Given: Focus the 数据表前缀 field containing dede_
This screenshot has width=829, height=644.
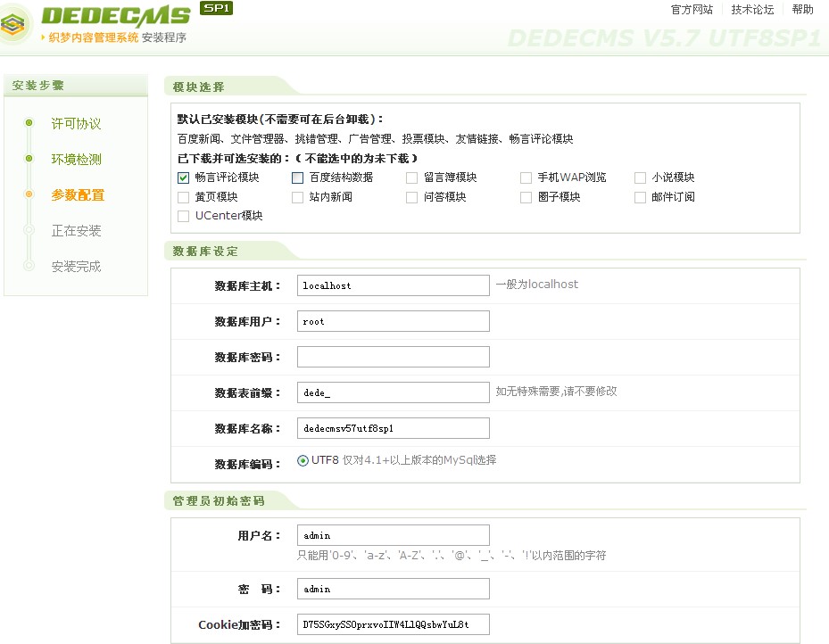Looking at the screenshot, I should coord(394,392).
